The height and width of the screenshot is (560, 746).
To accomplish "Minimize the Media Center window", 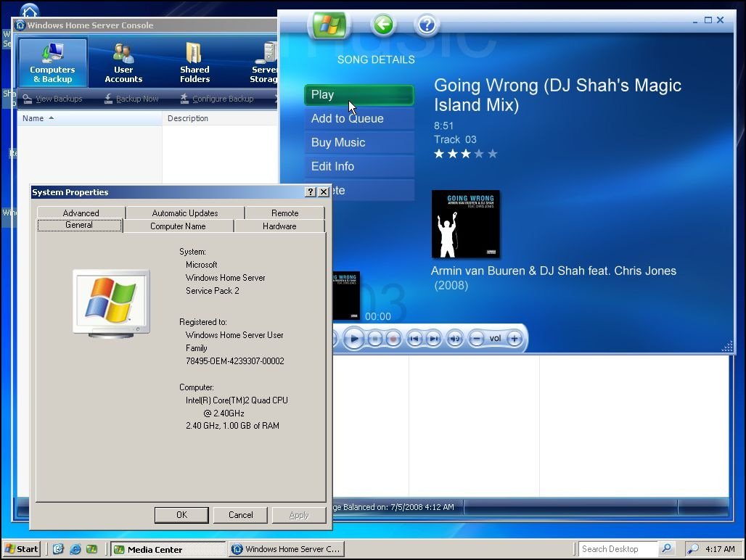I will (x=695, y=20).
